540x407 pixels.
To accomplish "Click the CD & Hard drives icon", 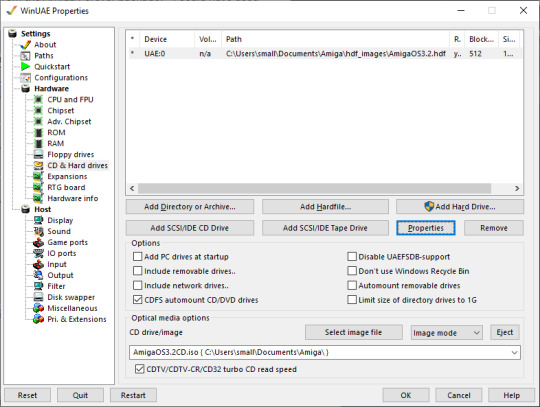I will coord(38,166).
